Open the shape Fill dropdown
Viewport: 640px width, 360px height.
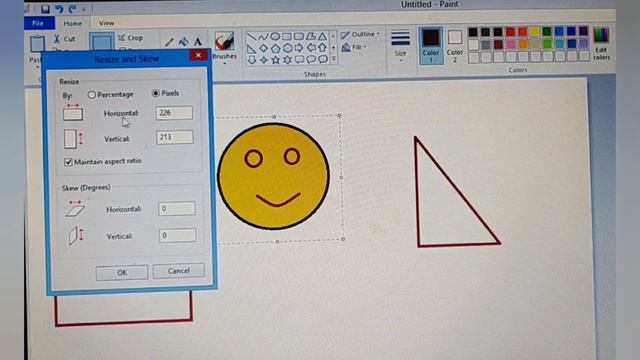coord(354,47)
